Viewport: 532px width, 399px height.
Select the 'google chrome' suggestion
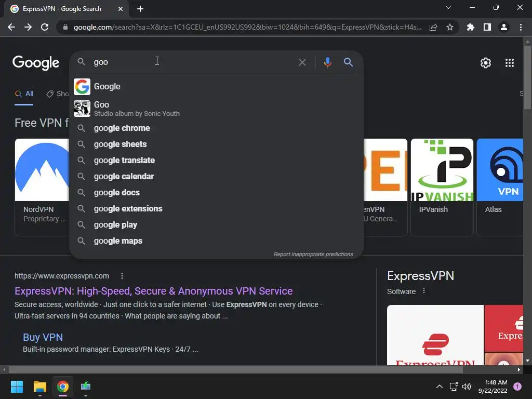point(216,128)
